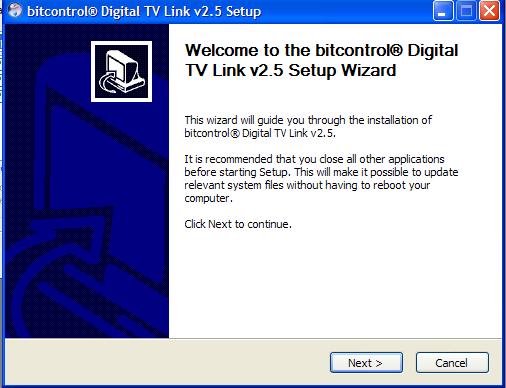Click the grey button bar left of Next
506x388 pixels.
tap(167, 362)
